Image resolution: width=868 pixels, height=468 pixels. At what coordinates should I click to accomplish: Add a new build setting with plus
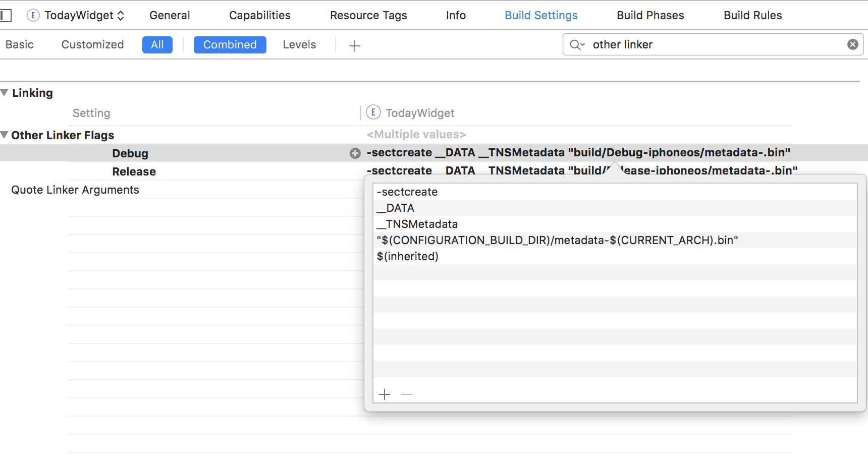tap(355, 46)
